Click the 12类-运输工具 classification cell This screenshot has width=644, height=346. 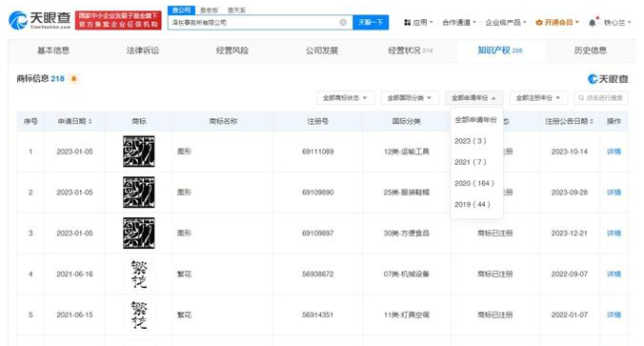(406, 152)
